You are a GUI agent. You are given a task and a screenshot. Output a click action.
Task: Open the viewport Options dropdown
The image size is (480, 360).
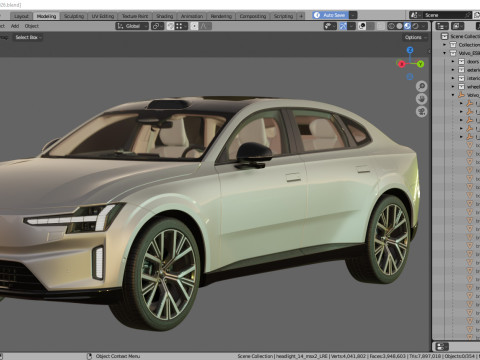point(415,37)
